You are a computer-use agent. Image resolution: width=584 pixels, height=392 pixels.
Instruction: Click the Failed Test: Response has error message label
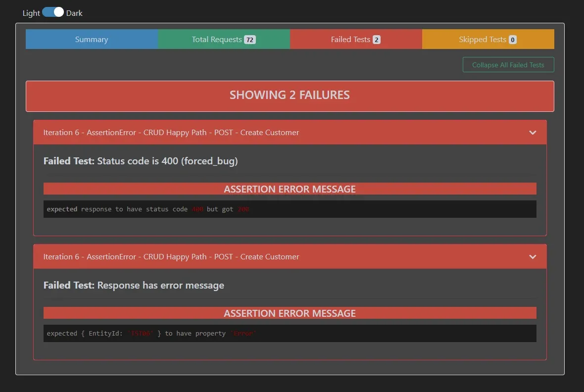[x=133, y=285]
